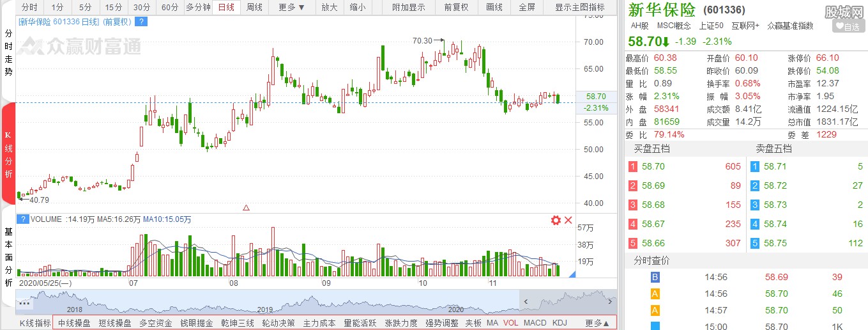Close the volume indicator panel
868x330 pixels.
[x=568, y=220]
